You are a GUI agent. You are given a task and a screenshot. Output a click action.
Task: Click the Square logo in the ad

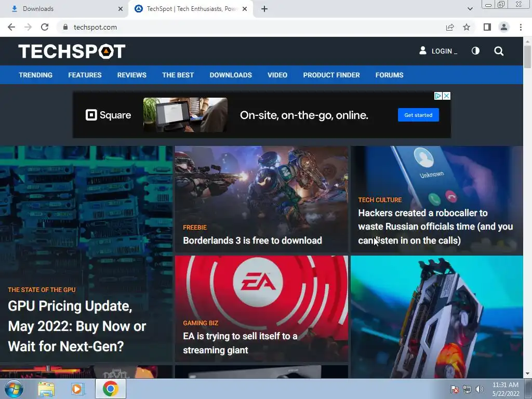click(108, 115)
